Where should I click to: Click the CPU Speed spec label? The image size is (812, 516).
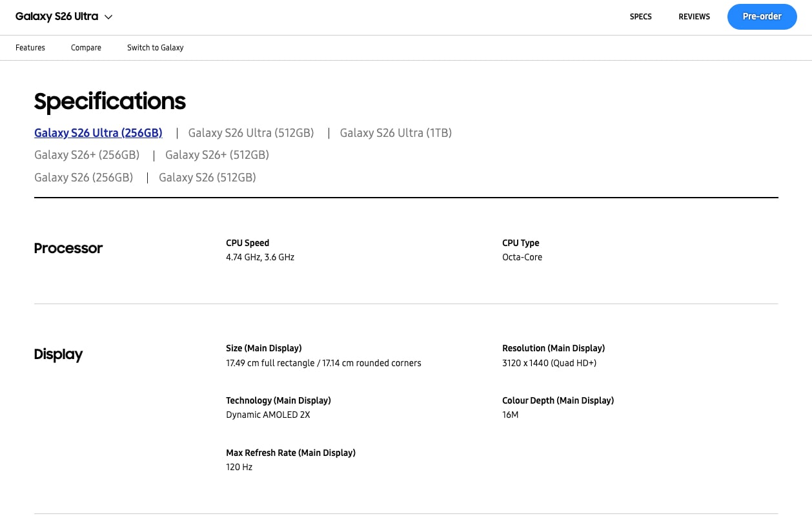[x=247, y=243]
